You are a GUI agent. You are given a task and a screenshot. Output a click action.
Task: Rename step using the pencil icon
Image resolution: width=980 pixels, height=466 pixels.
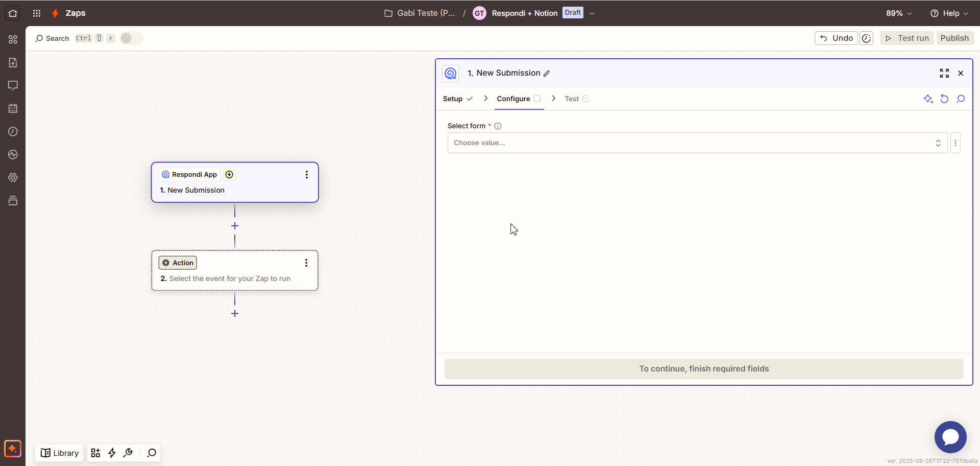547,74
